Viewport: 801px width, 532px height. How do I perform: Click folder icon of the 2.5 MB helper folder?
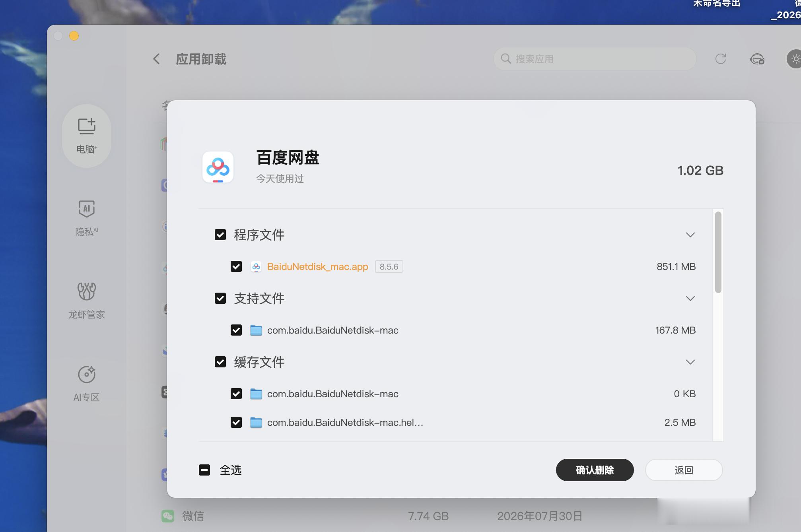(256, 422)
